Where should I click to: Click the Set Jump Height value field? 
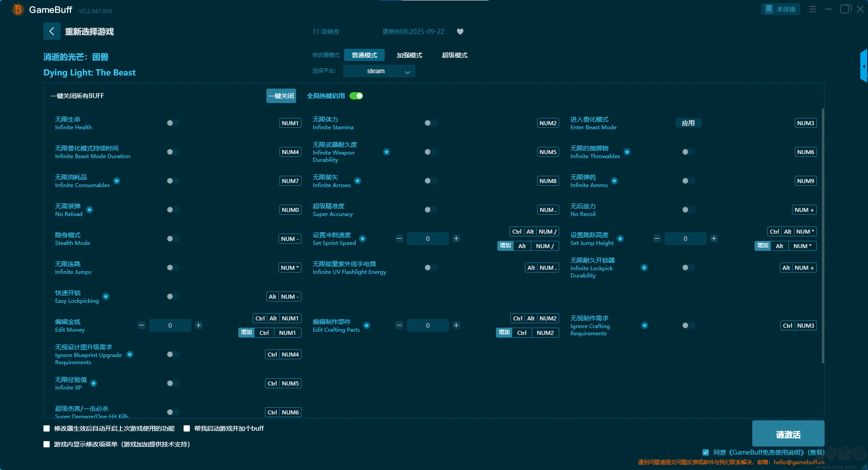685,239
